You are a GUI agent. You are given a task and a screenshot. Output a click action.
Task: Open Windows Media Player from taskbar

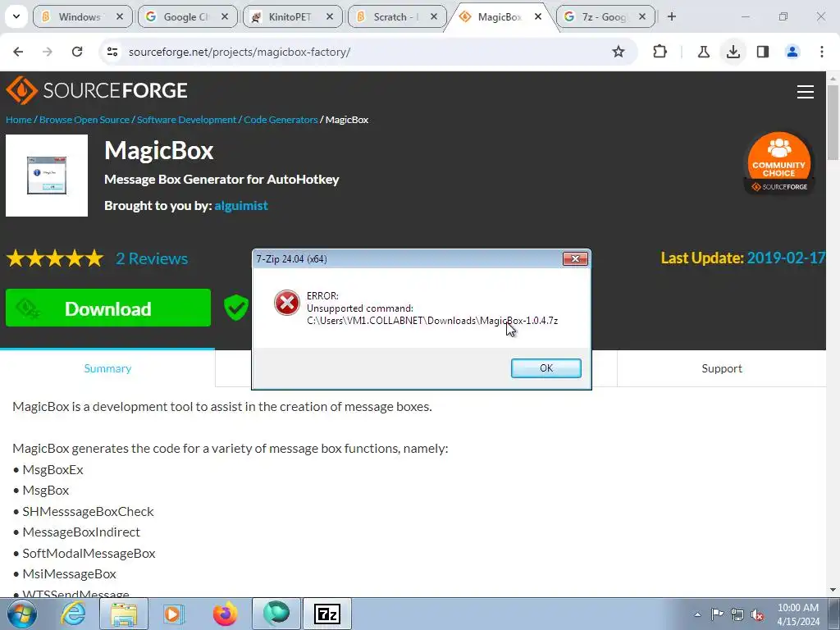[x=174, y=614]
